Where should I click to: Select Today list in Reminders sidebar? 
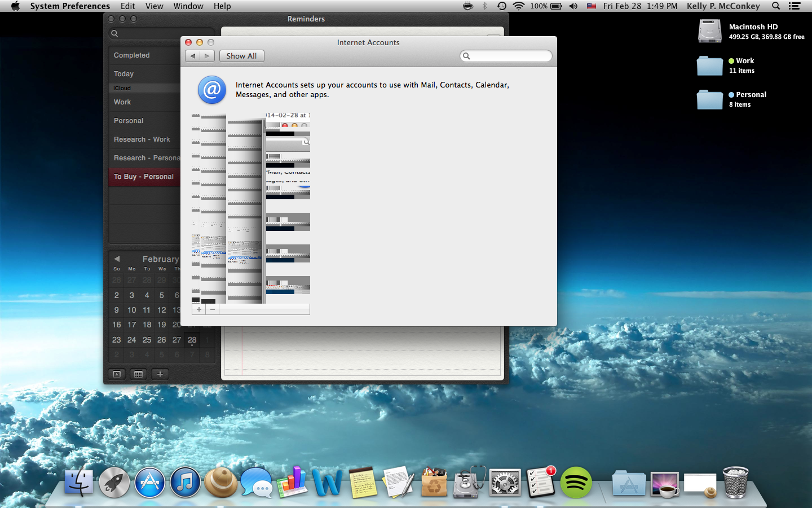[x=145, y=74]
